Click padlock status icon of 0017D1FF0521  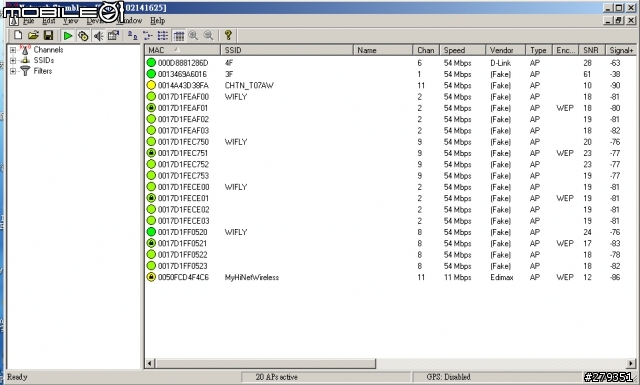(x=151, y=243)
